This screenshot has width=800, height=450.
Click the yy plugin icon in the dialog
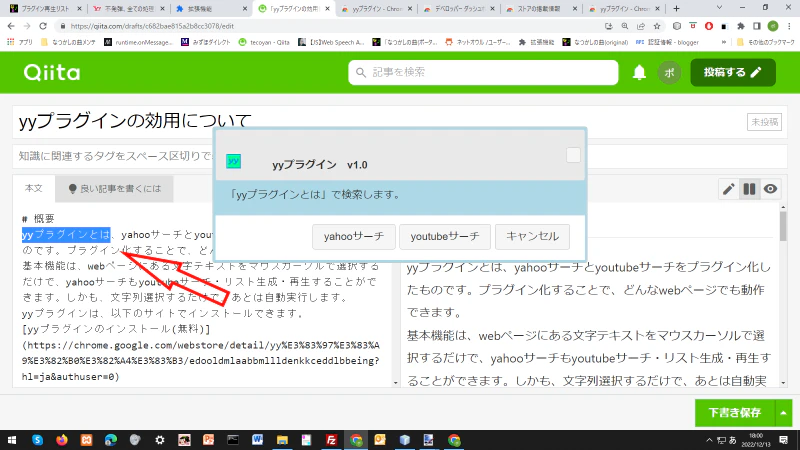233,161
